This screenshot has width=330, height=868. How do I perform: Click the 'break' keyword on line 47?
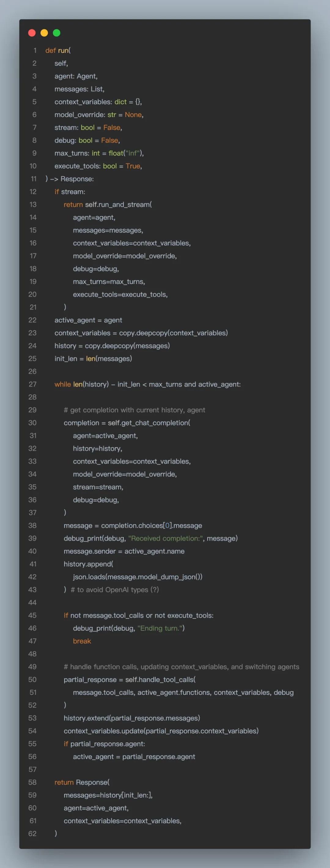[x=82, y=641]
